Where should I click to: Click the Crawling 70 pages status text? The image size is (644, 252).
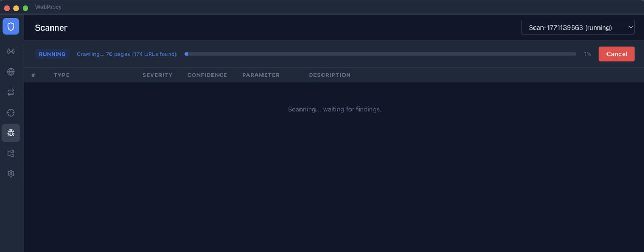coord(127,54)
